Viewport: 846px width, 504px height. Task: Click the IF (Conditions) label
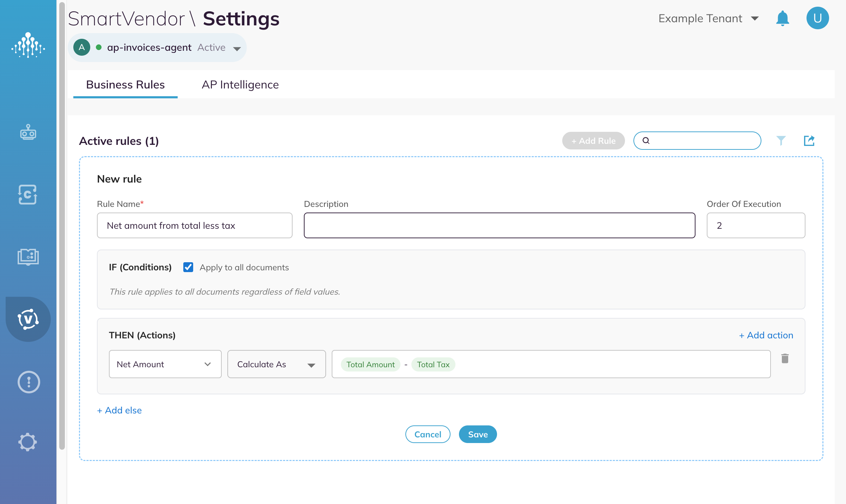(x=140, y=267)
